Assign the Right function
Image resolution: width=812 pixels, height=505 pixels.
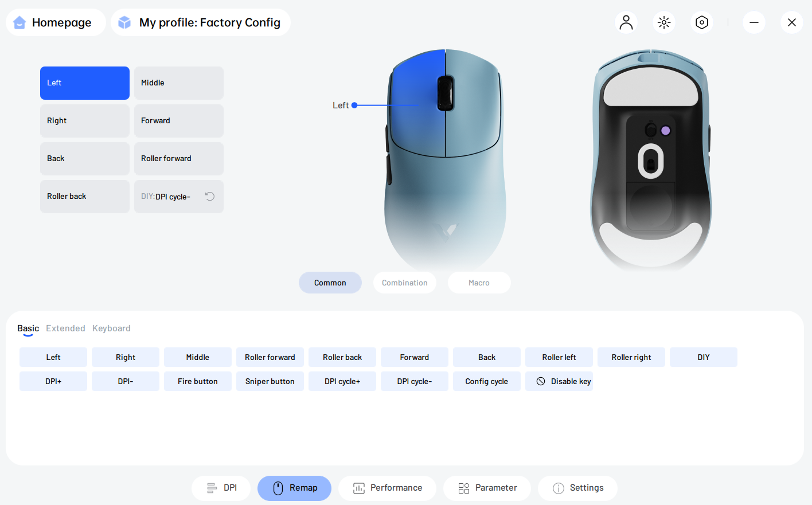click(x=126, y=357)
